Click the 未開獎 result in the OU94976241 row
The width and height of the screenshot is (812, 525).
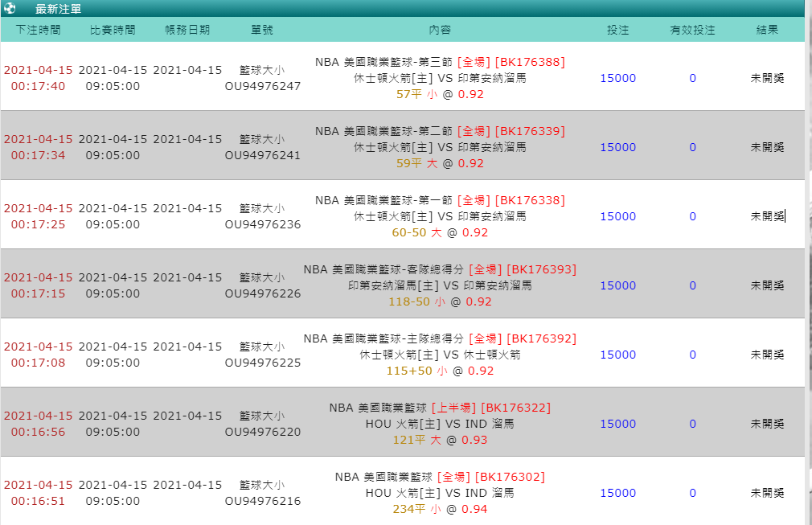pos(767,148)
